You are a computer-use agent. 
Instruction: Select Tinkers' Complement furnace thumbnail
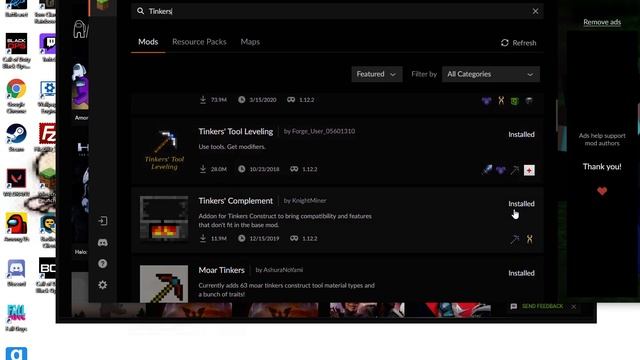coord(164,219)
